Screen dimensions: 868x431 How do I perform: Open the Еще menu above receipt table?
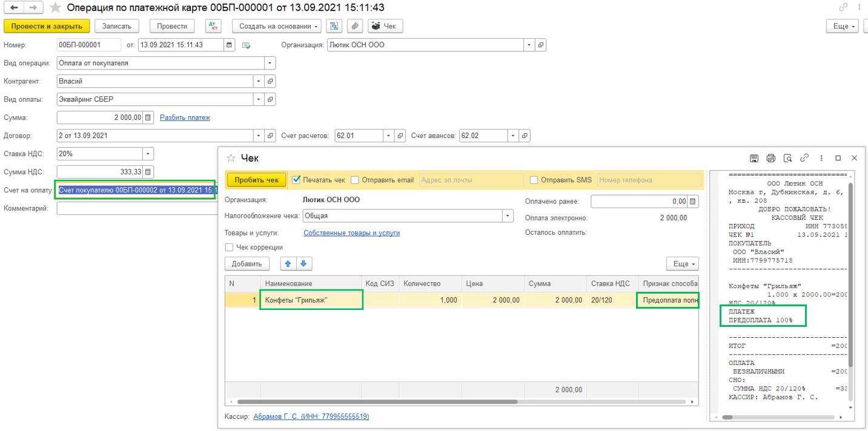coord(682,264)
